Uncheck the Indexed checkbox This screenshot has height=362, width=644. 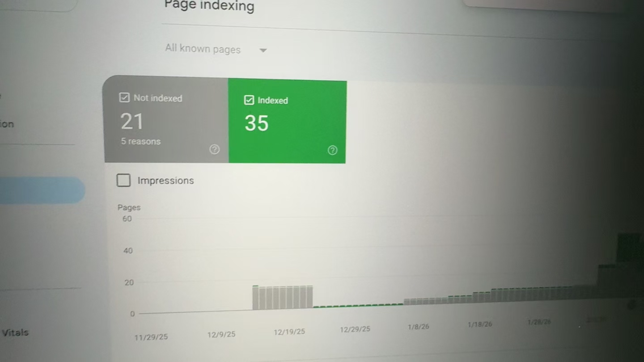249,100
